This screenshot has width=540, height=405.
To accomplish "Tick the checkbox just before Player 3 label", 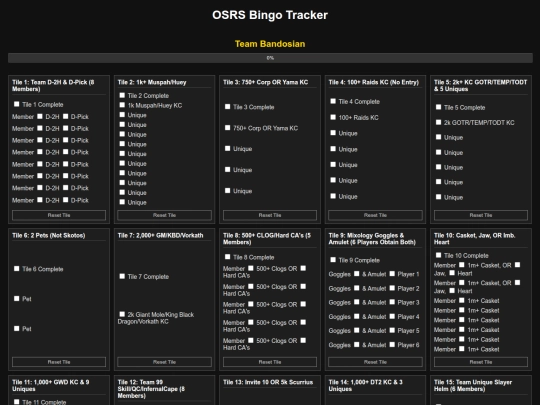I will [x=392, y=302].
